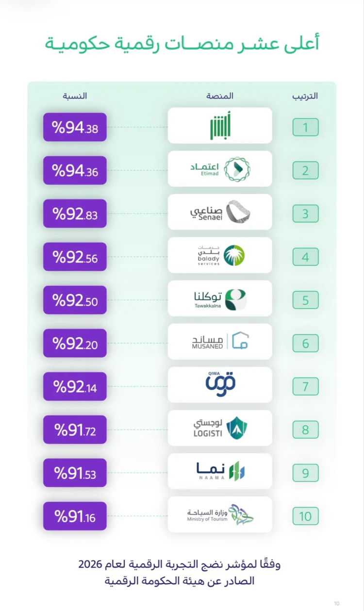Click the %94.38 percentage badge
Viewport: 364px width, 611px height.
coord(75,128)
